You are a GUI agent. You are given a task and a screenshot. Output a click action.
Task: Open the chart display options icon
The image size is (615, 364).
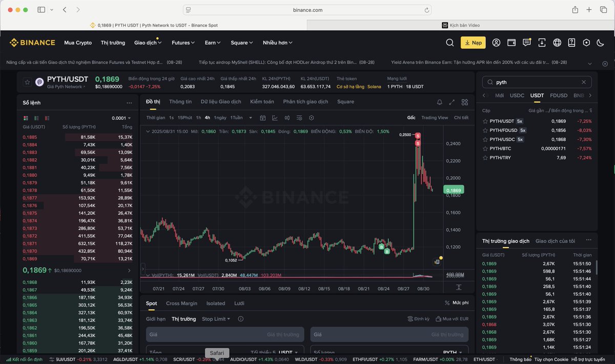click(x=299, y=118)
